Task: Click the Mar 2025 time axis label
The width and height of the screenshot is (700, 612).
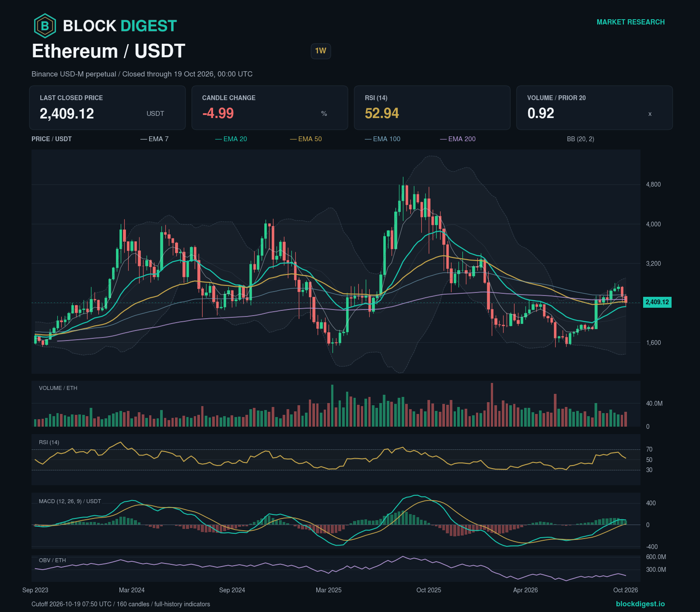Action: (x=329, y=590)
